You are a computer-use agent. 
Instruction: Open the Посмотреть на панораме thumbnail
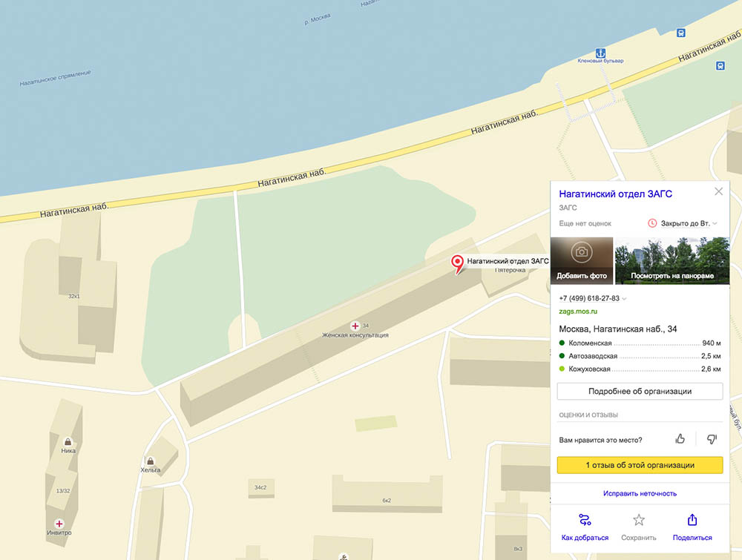[x=672, y=260]
